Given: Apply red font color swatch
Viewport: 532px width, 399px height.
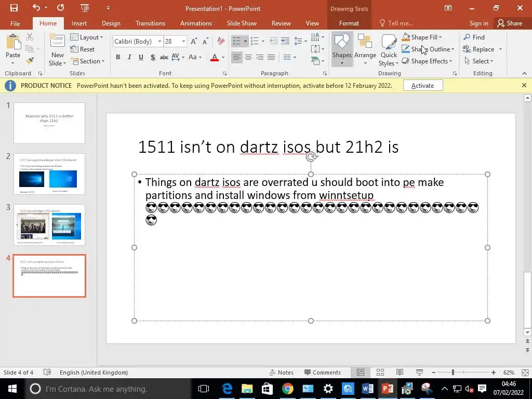Looking at the screenshot, I should pos(215,57).
